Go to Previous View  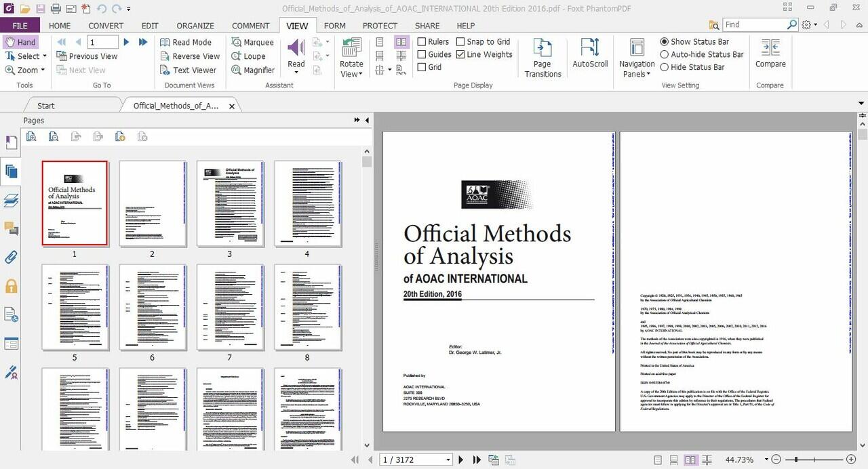tap(87, 56)
